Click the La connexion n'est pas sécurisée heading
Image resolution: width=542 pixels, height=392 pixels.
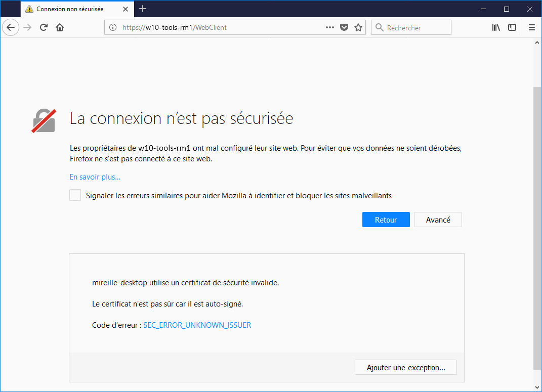tap(182, 118)
